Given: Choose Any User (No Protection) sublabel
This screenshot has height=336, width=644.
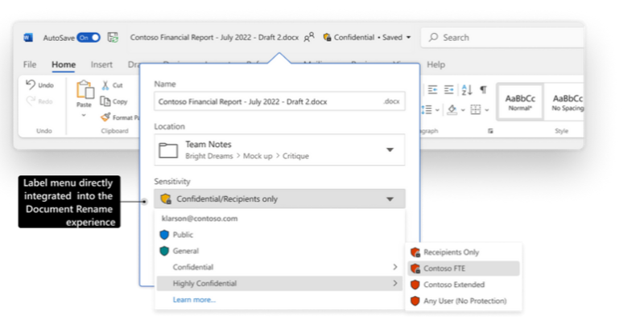Looking at the screenshot, I should (464, 301).
